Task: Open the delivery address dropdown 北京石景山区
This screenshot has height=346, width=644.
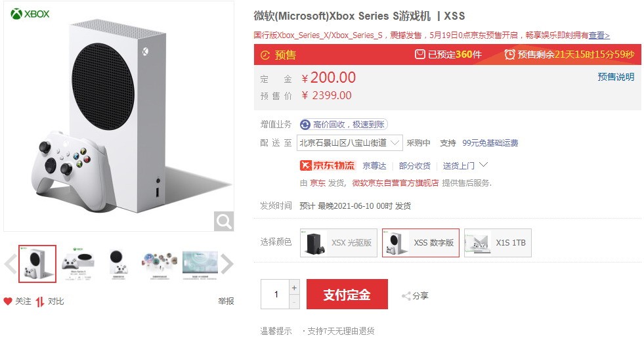Action: [349, 143]
